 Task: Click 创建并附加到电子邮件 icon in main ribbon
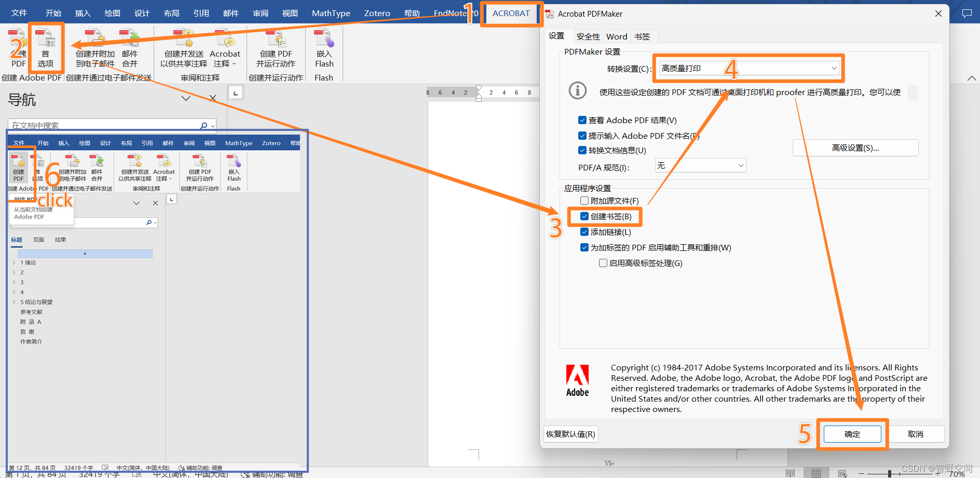tap(95, 48)
